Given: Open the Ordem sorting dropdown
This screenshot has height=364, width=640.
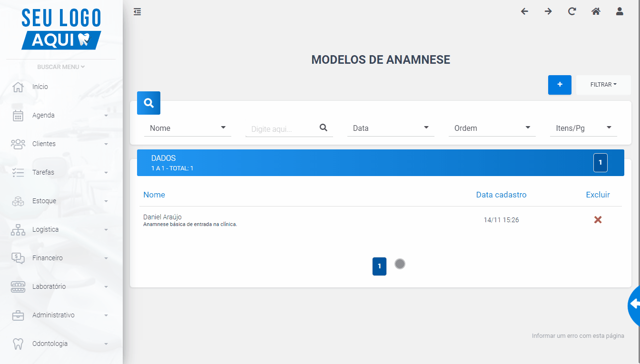Looking at the screenshot, I should pyautogui.click(x=492, y=128).
